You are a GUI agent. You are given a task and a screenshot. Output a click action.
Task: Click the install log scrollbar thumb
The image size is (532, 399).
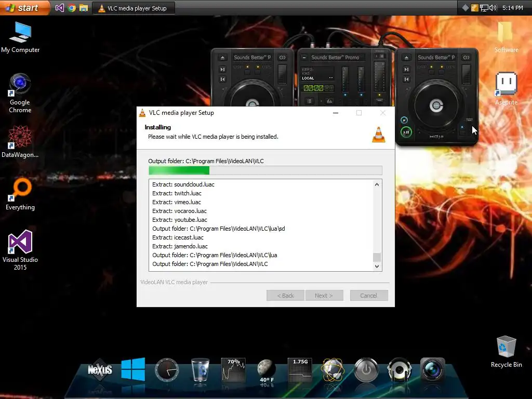click(377, 257)
